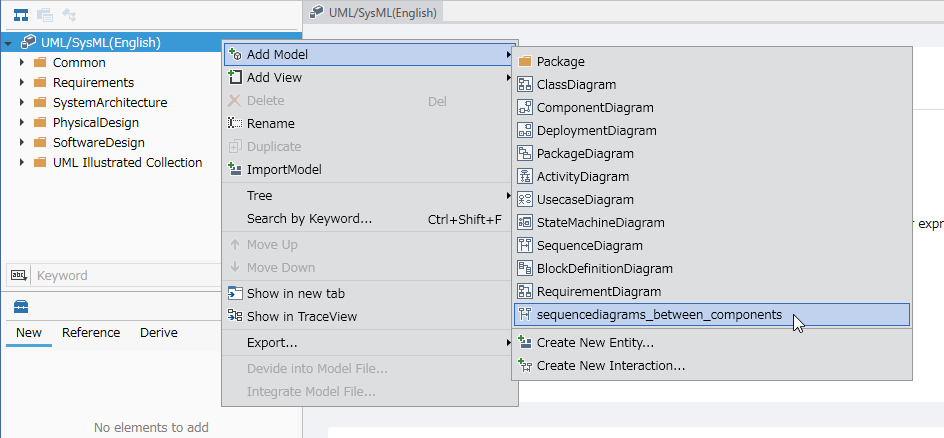Image resolution: width=944 pixels, height=438 pixels.
Task: Click the Common folder icon
Action: [x=40, y=63]
